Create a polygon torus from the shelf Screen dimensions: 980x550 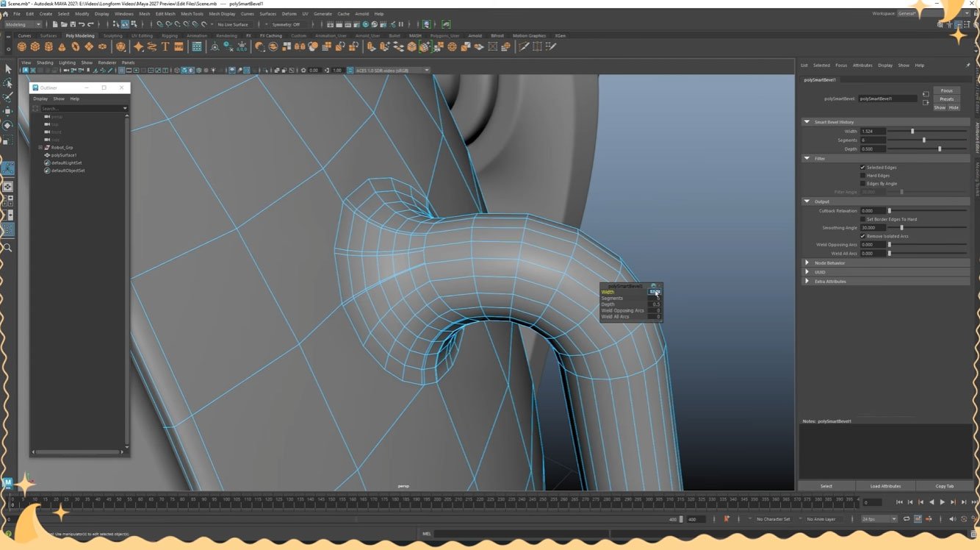(76, 46)
